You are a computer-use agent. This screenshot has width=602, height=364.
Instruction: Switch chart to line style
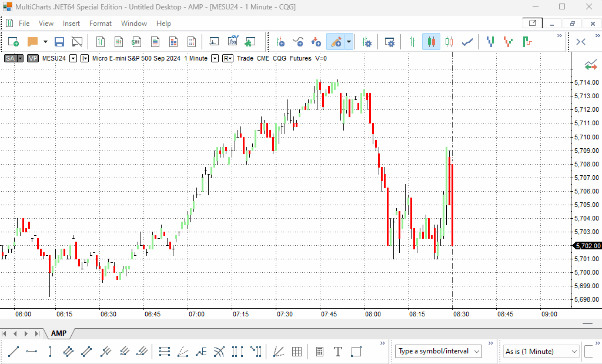(x=467, y=42)
